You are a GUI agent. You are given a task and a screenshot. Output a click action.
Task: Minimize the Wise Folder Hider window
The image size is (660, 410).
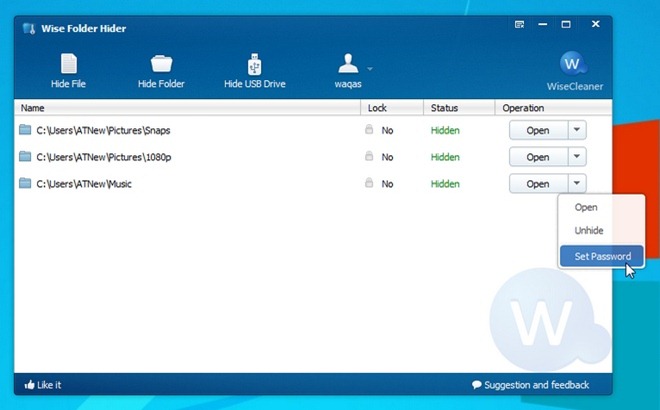[543, 24]
